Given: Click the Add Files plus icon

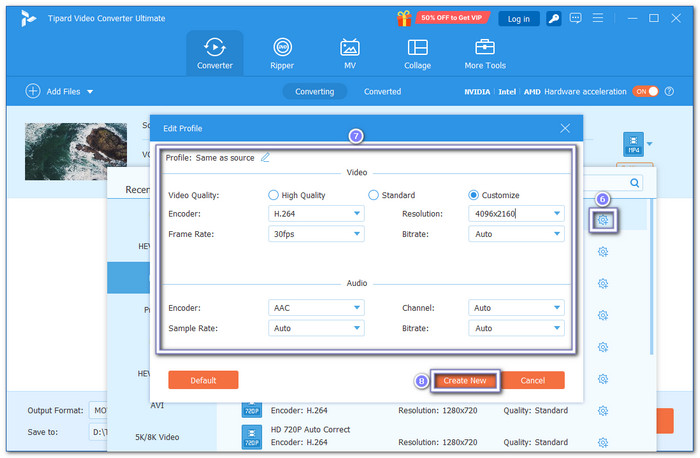Looking at the screenshot, I should pos(33,91).
